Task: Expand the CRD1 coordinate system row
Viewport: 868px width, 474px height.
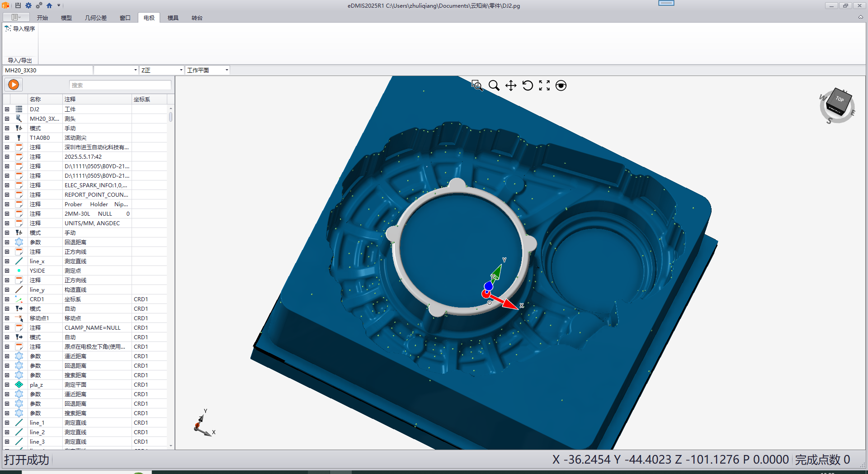Action: [7, 299]
